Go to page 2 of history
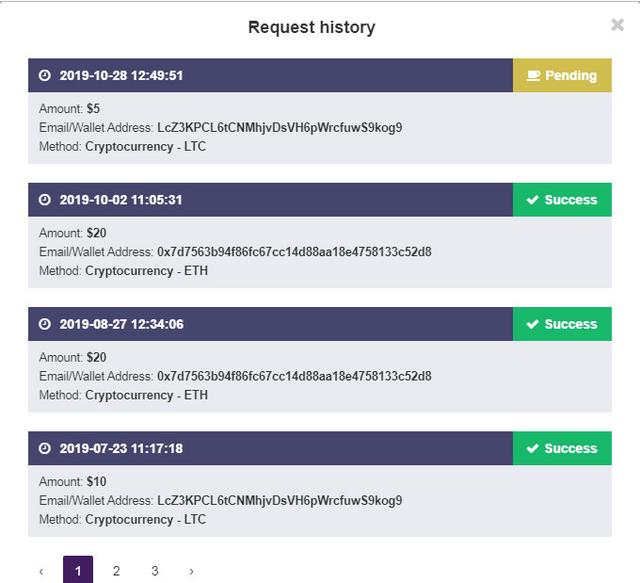This screenshot has width=640, height=583. click(x=116, y=571)
